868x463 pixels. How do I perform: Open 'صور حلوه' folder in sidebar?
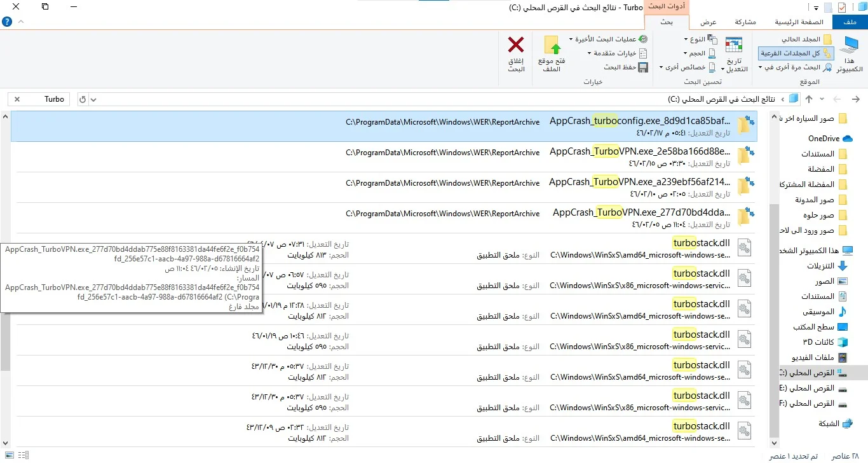coord(825,215)
